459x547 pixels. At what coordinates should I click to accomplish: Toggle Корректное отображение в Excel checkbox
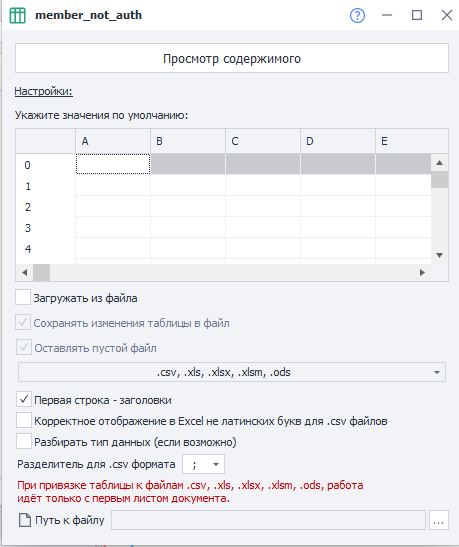[x=24, y=420]
